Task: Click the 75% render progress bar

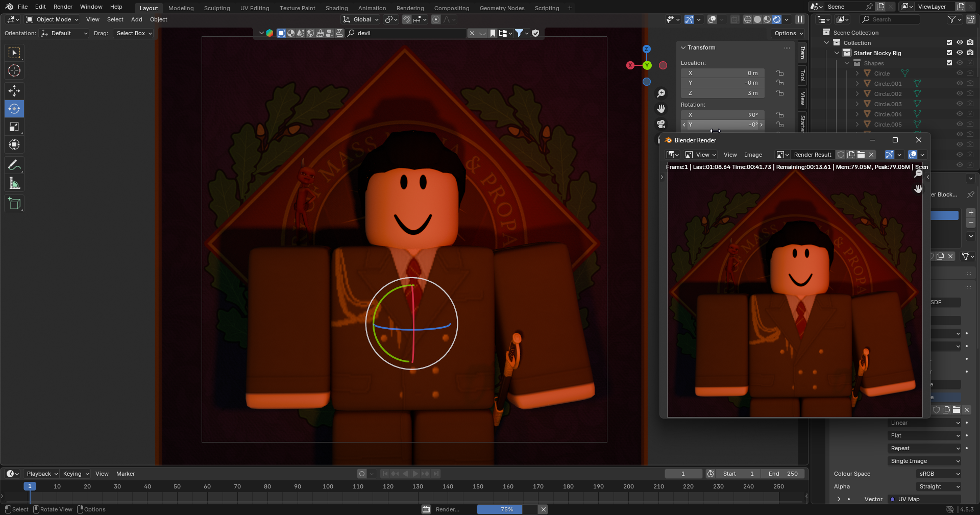Action: click(506, 509)
